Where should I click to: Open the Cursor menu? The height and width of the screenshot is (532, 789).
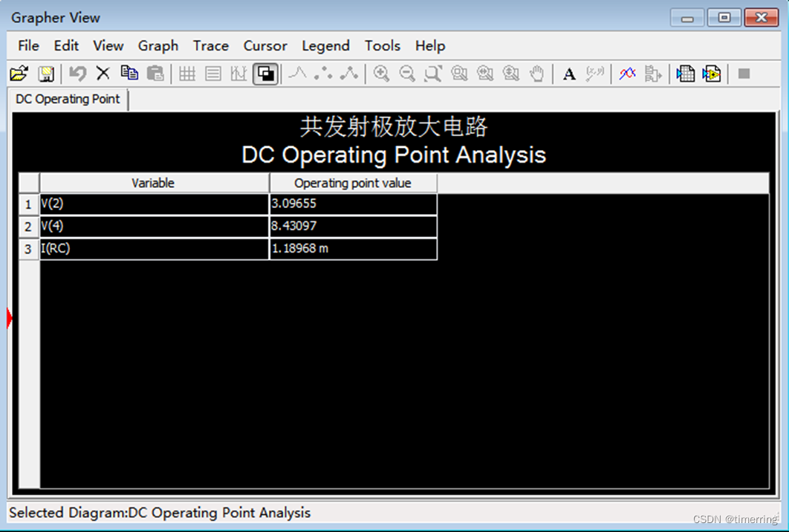pos(265,46)
